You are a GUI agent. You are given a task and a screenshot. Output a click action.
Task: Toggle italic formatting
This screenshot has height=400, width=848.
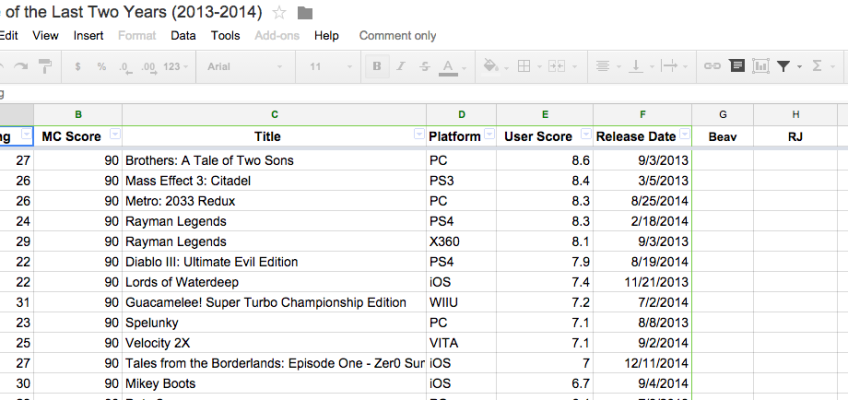coord(401,66)
